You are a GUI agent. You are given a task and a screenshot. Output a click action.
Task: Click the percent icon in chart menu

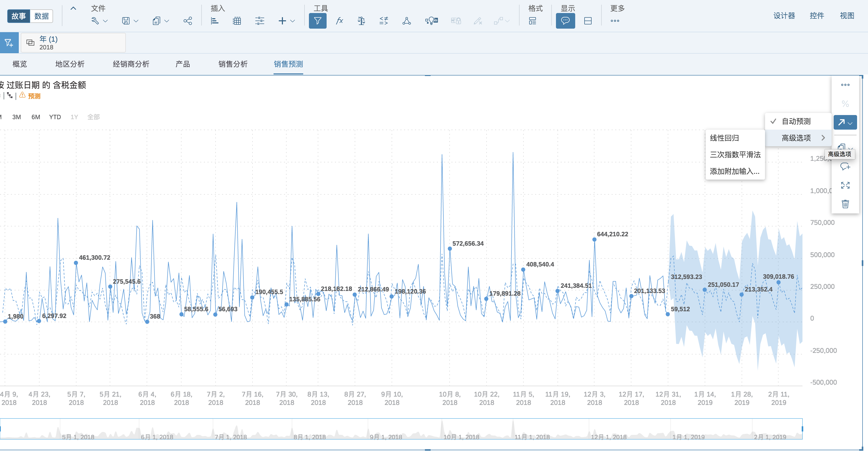[845, 104]
